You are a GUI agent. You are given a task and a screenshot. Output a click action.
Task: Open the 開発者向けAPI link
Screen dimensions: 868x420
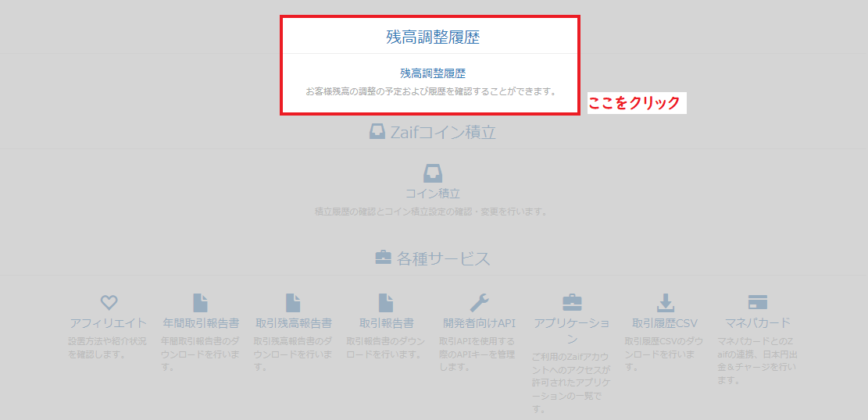tap(480, 322)
